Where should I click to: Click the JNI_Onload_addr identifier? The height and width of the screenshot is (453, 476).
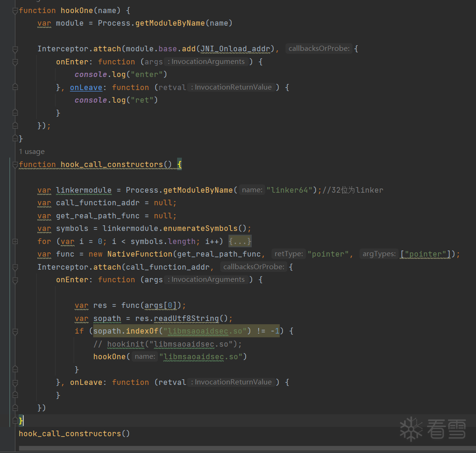(x=235, y=49)
